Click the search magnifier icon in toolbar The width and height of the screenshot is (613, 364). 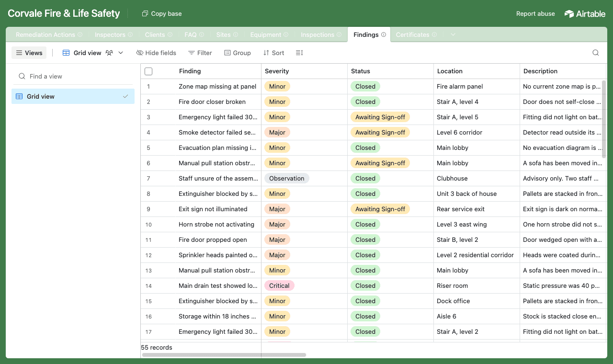click(596, 53)
